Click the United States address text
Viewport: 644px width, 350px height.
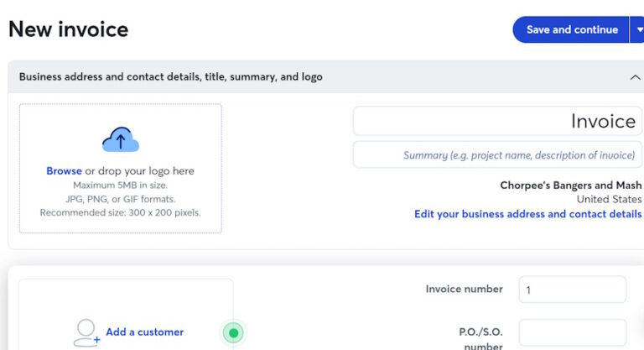pyautogui.click(x=609, y=200)
